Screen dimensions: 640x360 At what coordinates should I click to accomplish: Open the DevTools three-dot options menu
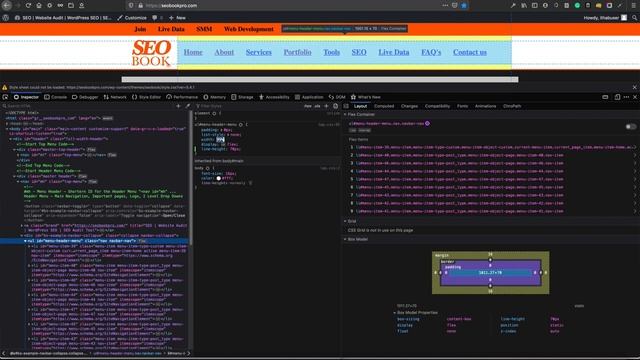pyautogui.click(x=627, y=97)
